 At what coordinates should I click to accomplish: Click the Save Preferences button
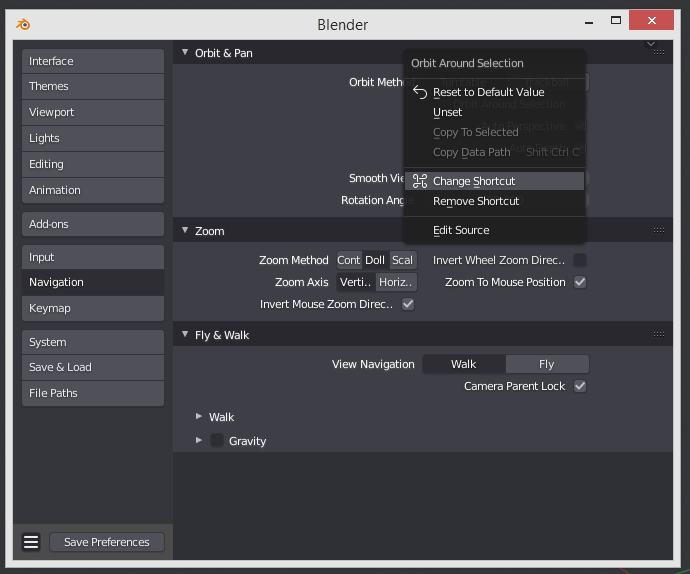click(x=107, y=542)
